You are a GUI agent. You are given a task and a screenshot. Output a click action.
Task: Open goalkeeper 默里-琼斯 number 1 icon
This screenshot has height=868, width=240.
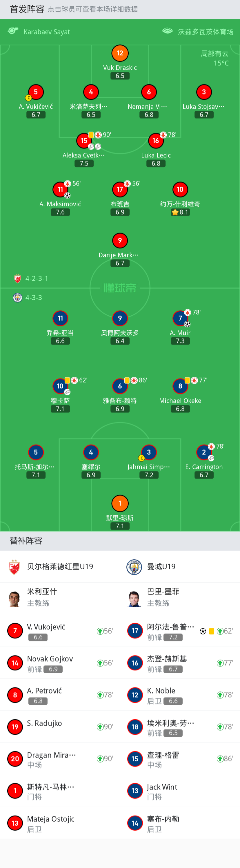(x=120, y=503)
